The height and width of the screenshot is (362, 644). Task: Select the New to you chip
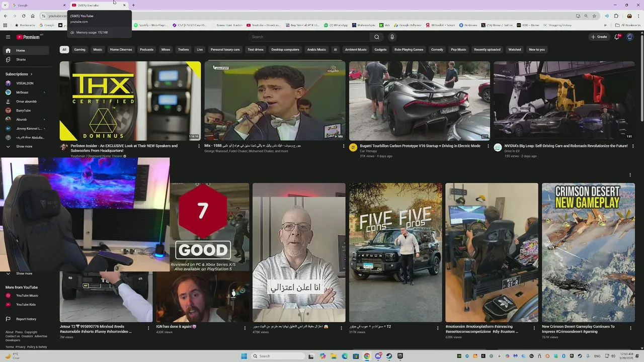click(x=537, y=50)
